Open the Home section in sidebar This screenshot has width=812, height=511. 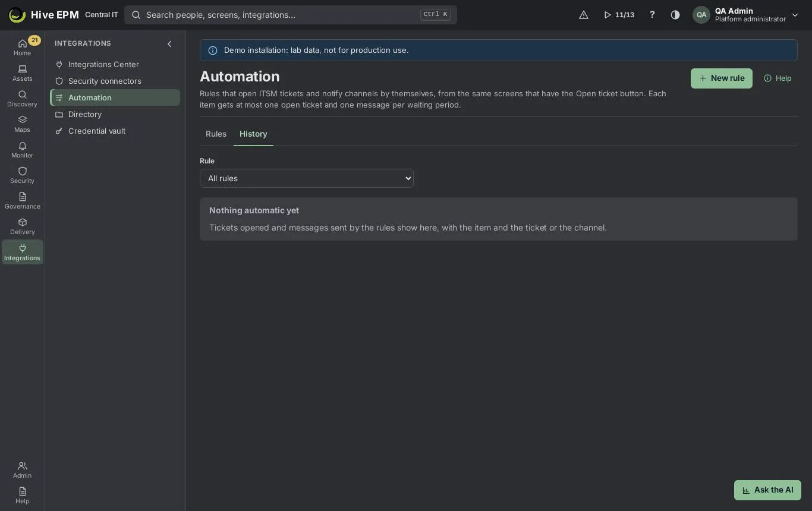(22, 48)
